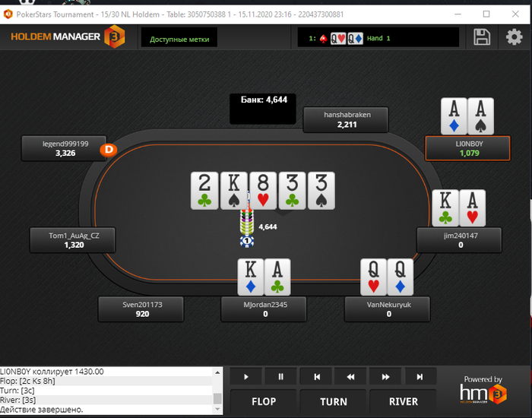Click the action log scrollbar down arrow
Viewport: 532px width, 418px height.
(x=217, y=409)
